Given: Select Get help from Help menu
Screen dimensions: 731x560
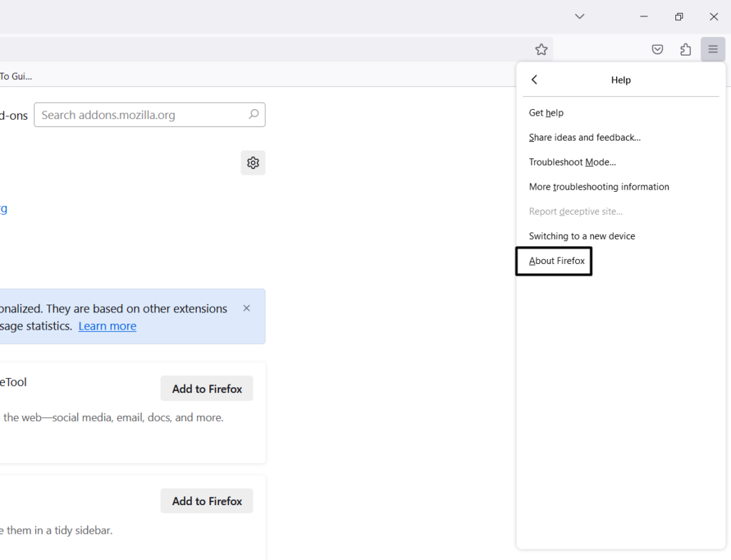Looking at the screenshot, I should click(x=546, y=113).
